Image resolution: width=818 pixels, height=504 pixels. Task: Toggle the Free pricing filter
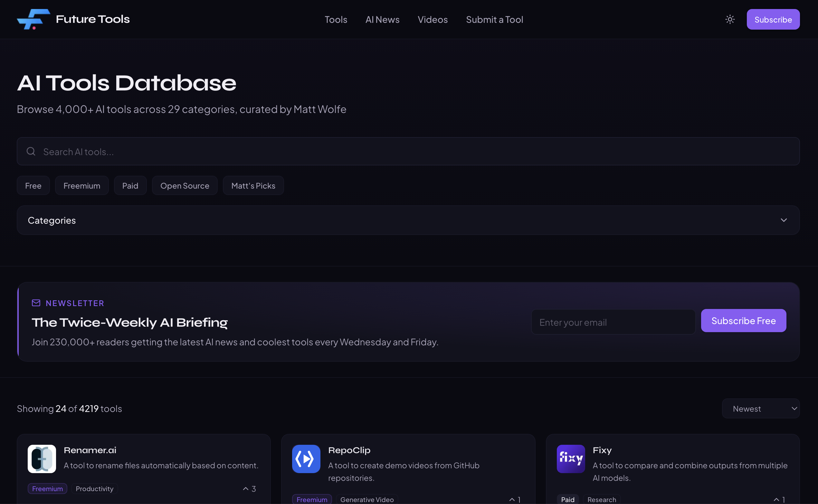click(33, 186)
